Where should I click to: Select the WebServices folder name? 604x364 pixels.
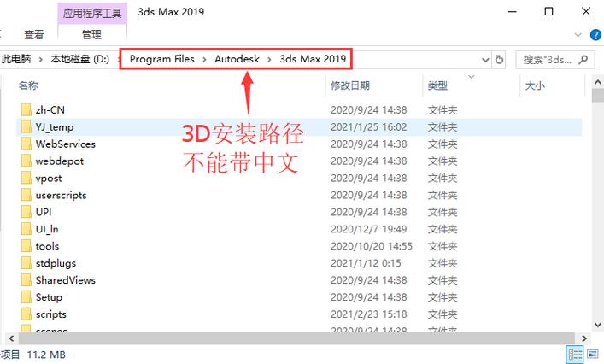point(66,144)
